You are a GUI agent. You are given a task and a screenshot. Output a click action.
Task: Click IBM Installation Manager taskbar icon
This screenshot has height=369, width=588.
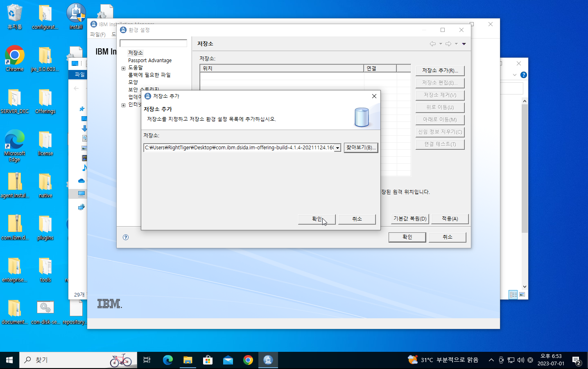click(x=268, y=360)
